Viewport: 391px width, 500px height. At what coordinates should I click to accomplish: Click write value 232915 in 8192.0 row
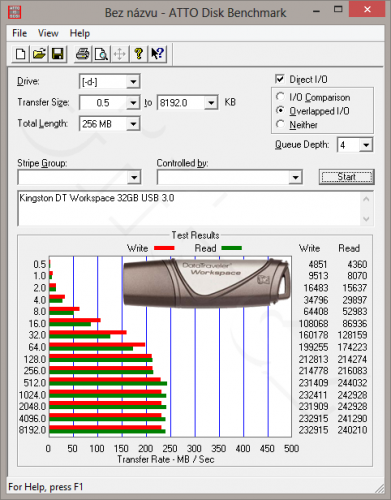pyautogui.click(x=313, y=430)
